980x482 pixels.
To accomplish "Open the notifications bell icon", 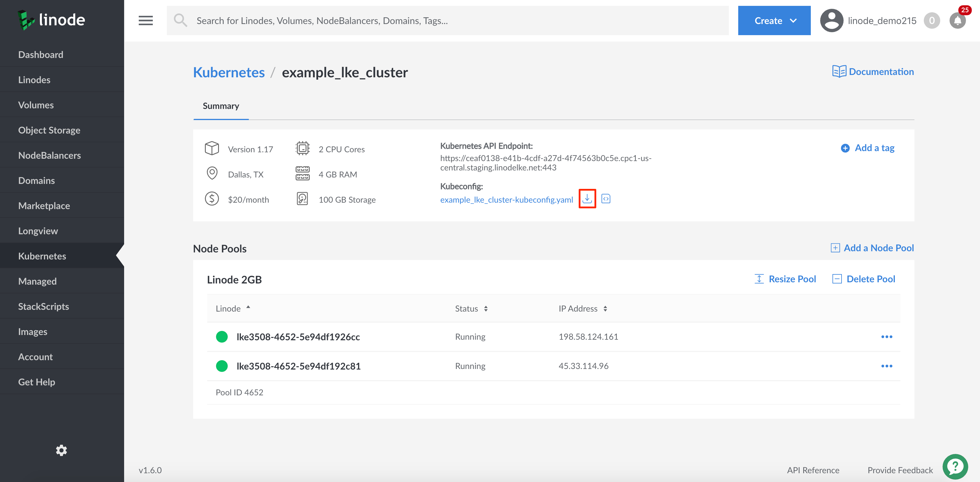I will point(957,20).
